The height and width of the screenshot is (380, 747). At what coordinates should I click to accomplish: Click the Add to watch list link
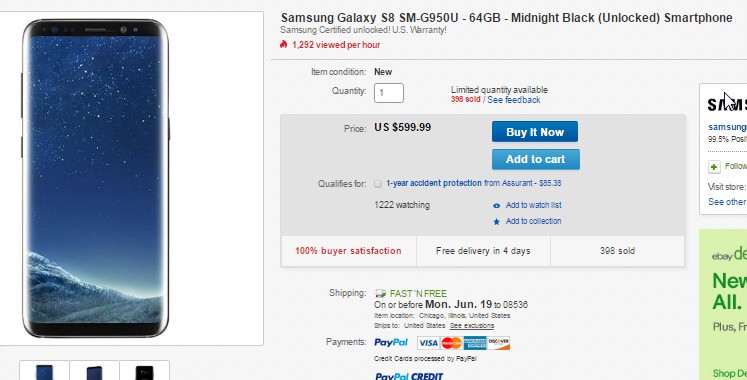[x=534, y=205]
